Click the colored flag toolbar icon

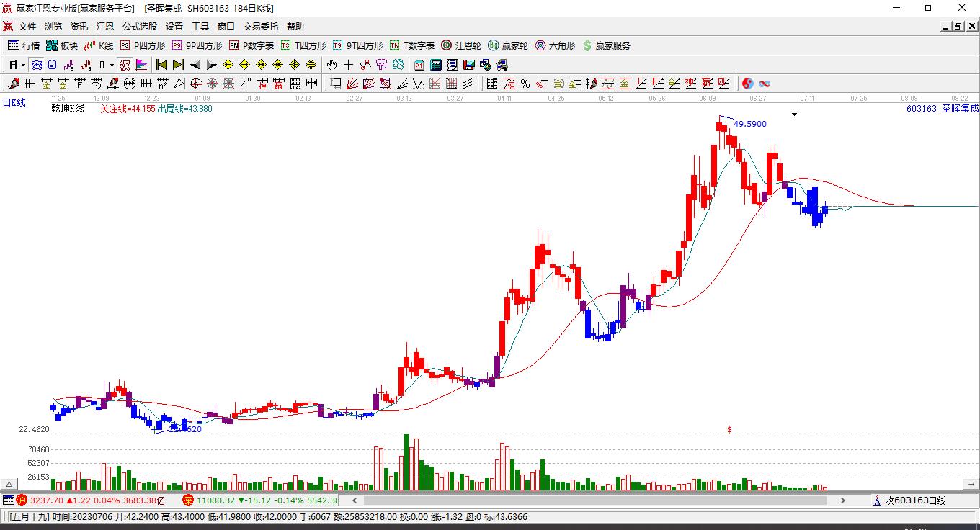pyautogui.click(x=141, y=65)
